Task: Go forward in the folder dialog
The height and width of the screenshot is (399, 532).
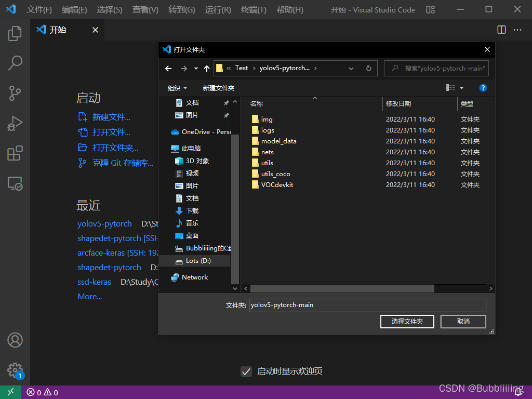Action: [x=183, y=69]
